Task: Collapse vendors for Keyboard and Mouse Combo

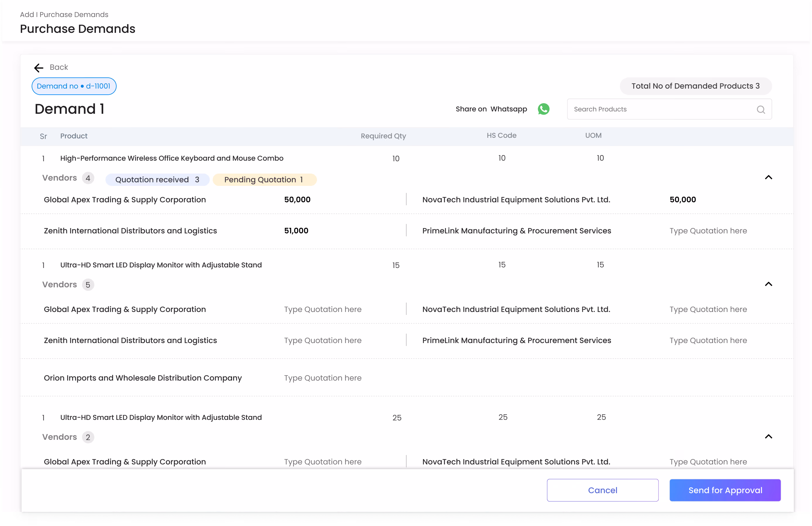Action: coord(768,177)
